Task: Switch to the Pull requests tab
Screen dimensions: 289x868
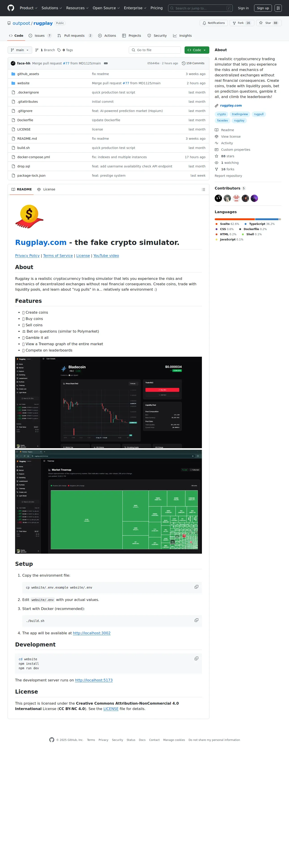Action: tap(75, 36)
